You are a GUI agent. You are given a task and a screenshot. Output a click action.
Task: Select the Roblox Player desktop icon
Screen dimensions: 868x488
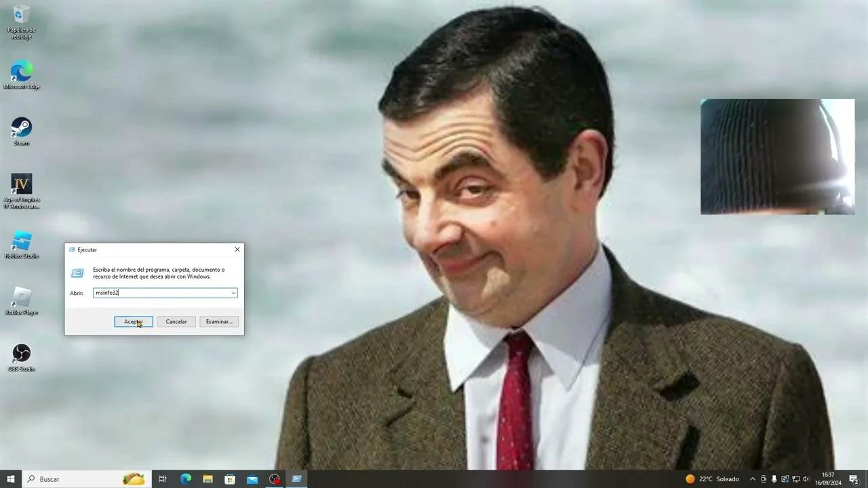pos(22,298)
